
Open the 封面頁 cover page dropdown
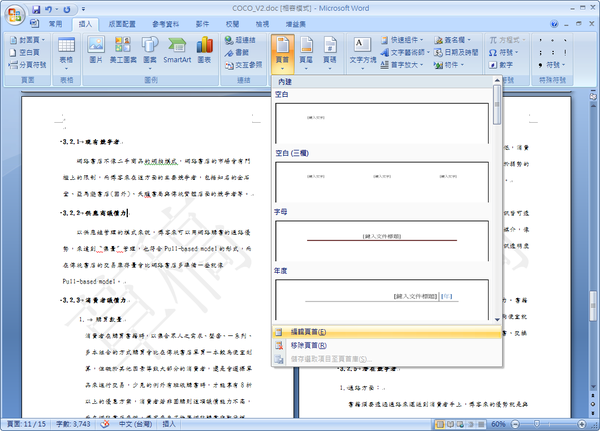(27, 40)
